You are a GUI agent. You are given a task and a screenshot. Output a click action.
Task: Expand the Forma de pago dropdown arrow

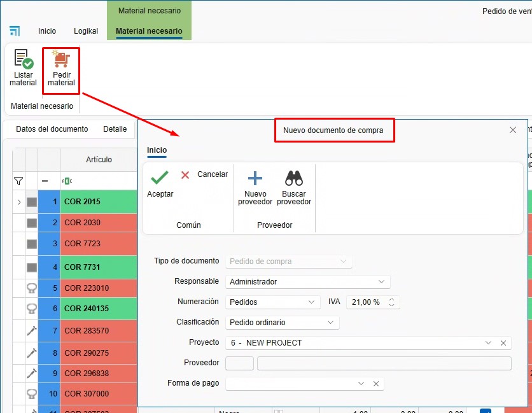click(x=361, y=384)
